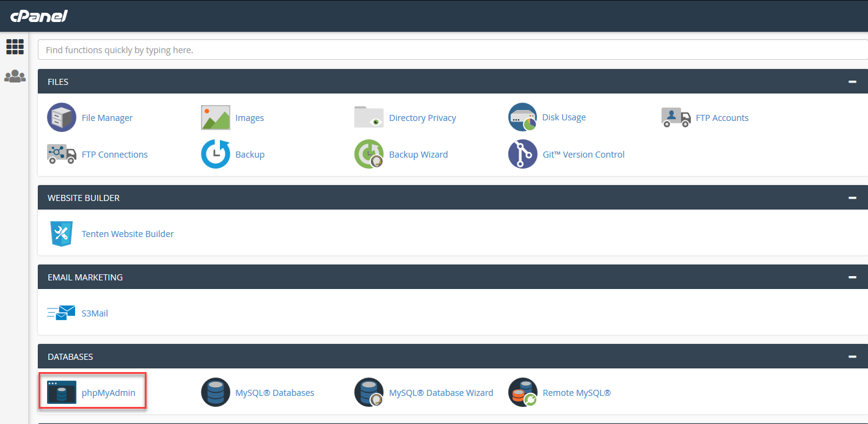Open Tenten Website Builder link
The image size is (868, 424).
coord(128,234)
